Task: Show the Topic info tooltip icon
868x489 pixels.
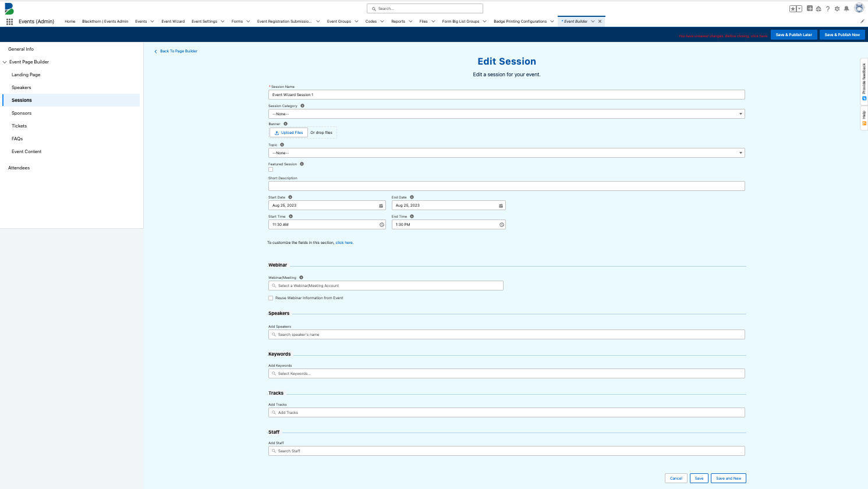Action: [x=282, y=145]
